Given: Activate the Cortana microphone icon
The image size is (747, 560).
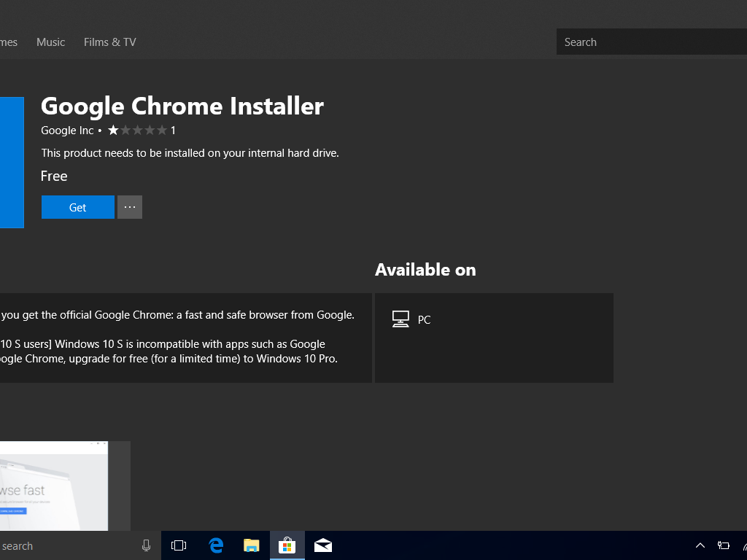Looking at the screenshot, I should coord(146,545).
